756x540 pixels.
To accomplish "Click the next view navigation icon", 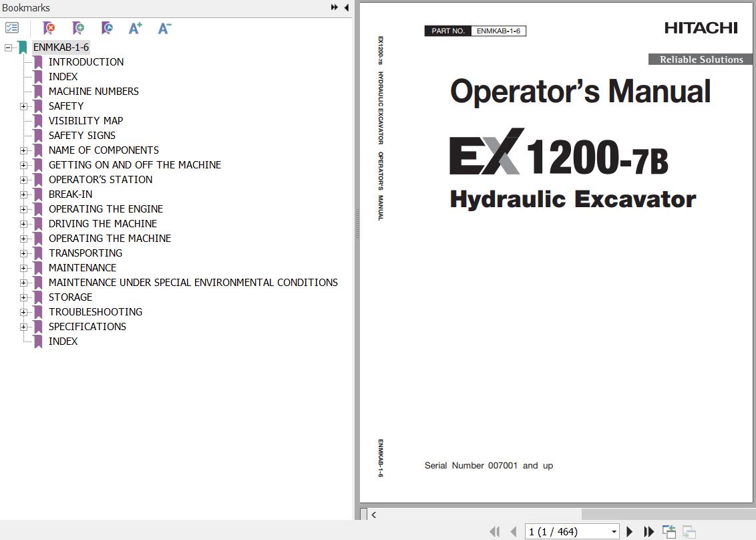I will point(689,532).
